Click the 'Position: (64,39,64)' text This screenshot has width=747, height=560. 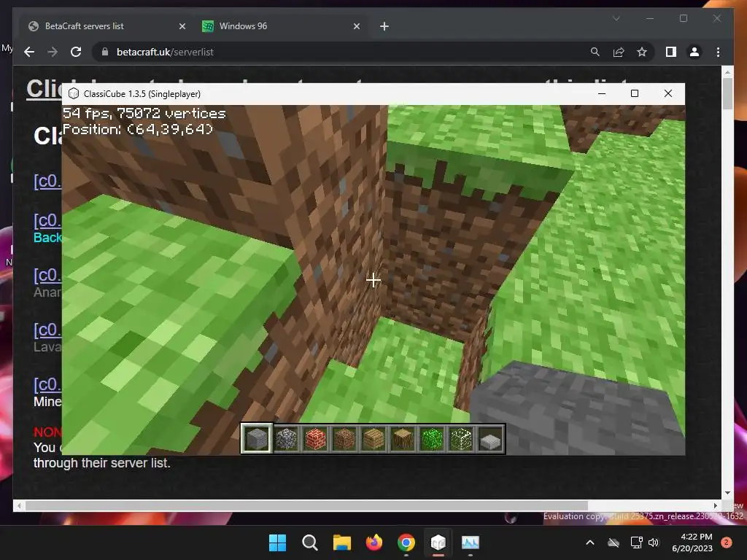click(x=138, y=129)
